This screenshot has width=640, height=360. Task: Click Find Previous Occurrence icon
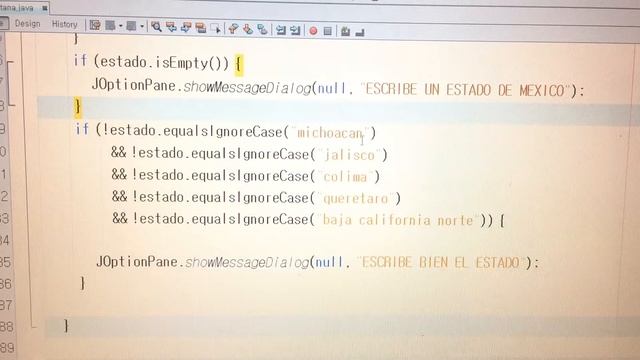coord(171,27)
